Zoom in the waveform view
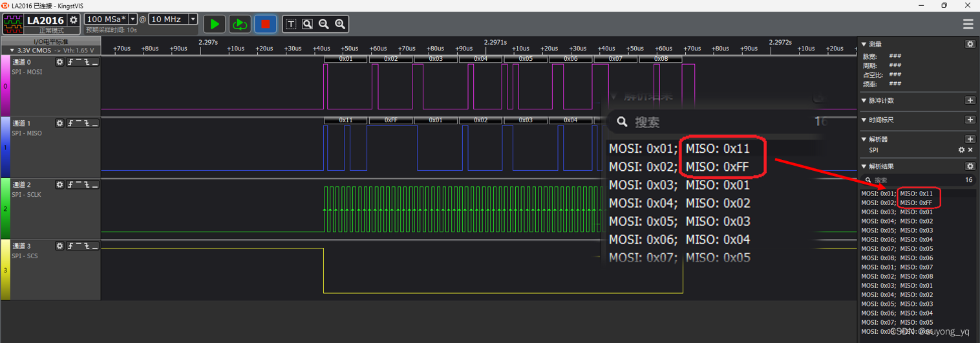The image size is (980, 343). pyautogui.click(x=340, y=24)
